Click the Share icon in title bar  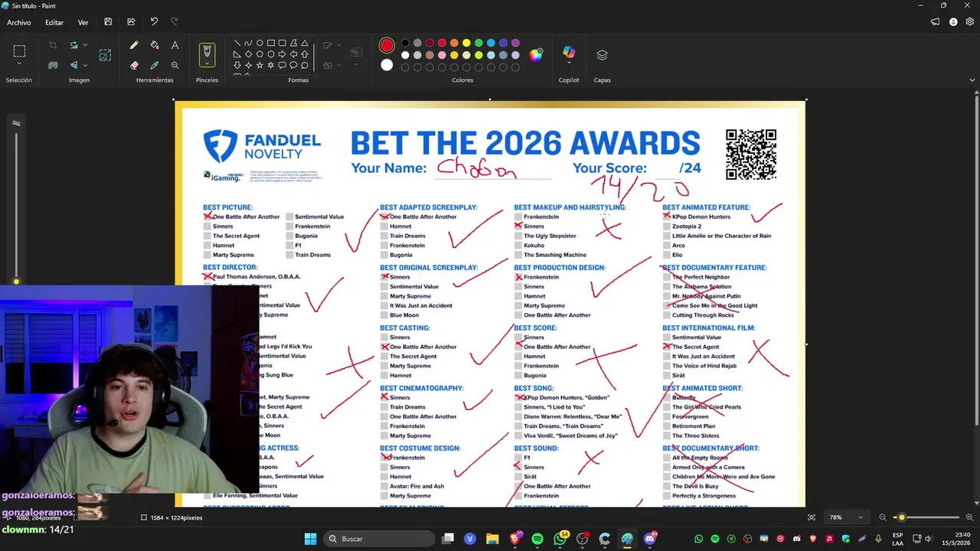131,22
